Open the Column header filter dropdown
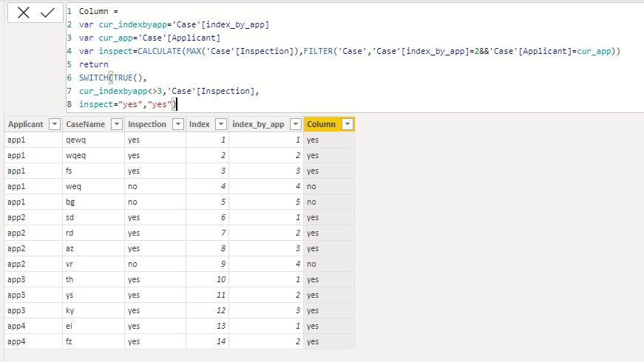Viewport: 644px width, 362px height. pos(348,124)
